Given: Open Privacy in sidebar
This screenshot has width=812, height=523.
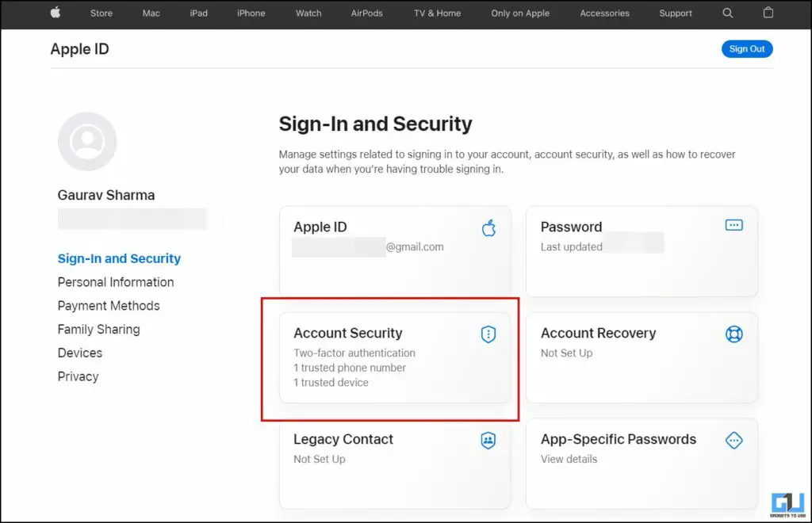Looking at the screenshot, I should click(x=79, y=376).
